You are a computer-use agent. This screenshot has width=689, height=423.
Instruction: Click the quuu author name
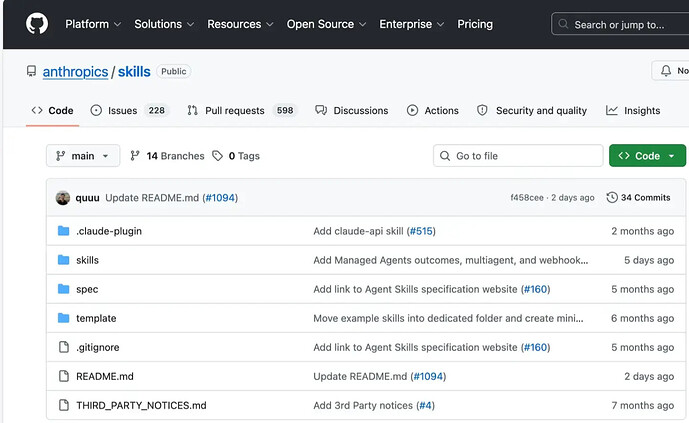click(x=87, y=198)
